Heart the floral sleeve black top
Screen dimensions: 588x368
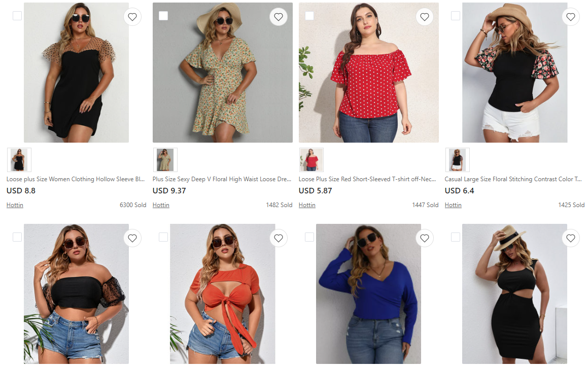pos(571,17)
